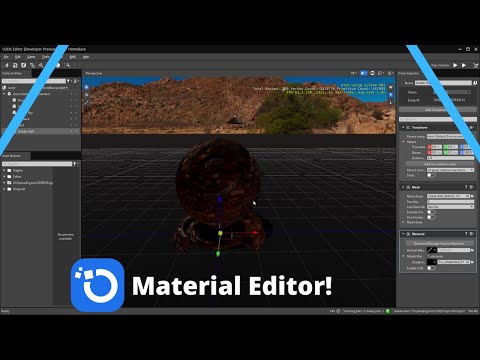Screen dimensions: 480x360
Task: Click the pin icon beside the entity Name field
Action: click(x=475, y=83)
